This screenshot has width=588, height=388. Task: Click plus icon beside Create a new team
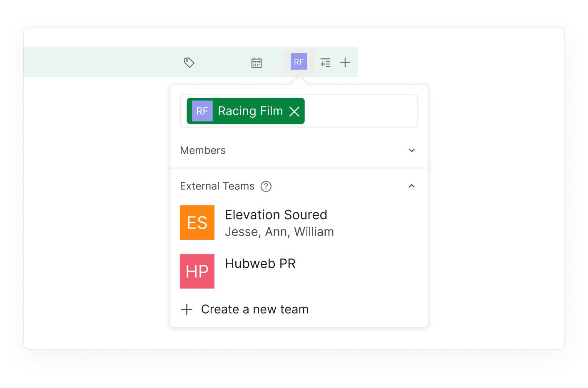point(187,309)
